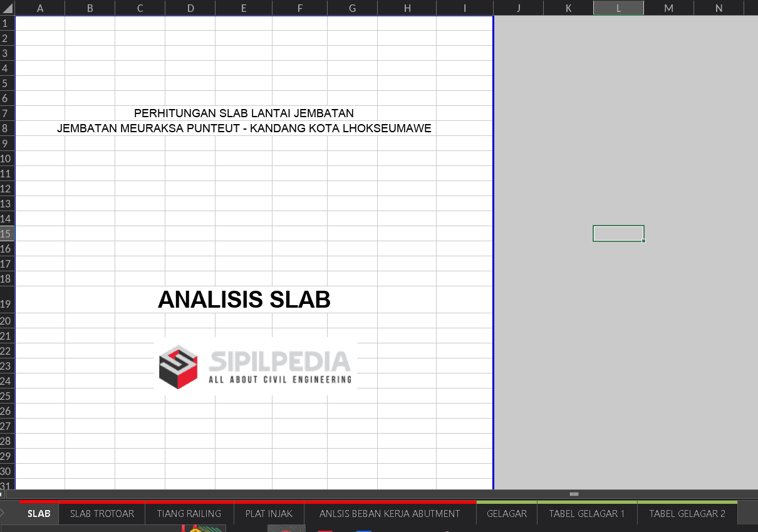Select the PERHITUNGAN SLAB LANTAI JEMBATAN cell

(x=244, y=113)
